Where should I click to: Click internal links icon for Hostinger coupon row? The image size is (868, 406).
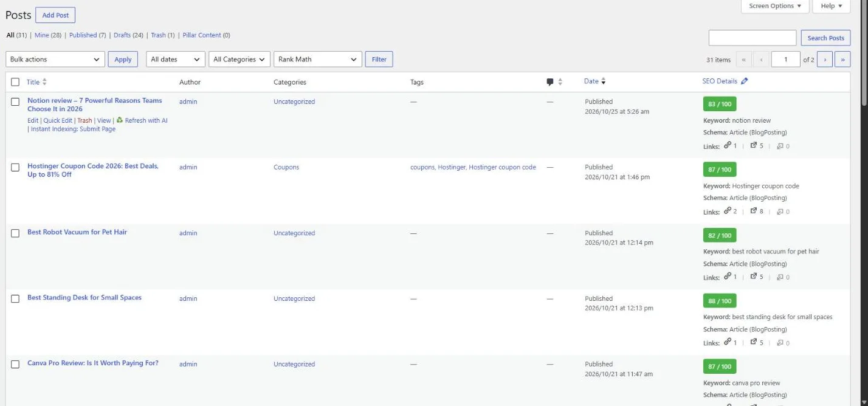(727, 211)
